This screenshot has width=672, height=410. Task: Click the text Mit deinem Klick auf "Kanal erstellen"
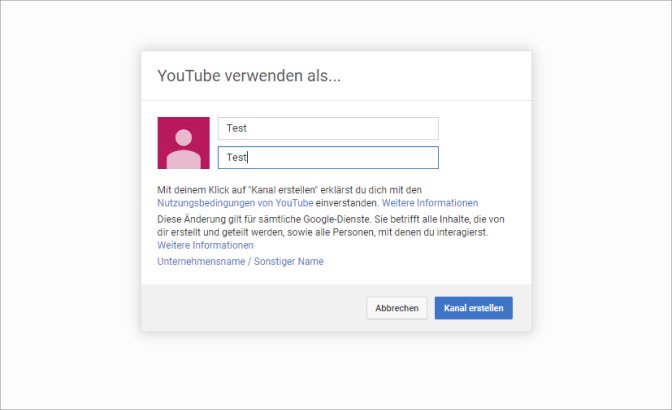pyautogui.click(x=237, y=190)
